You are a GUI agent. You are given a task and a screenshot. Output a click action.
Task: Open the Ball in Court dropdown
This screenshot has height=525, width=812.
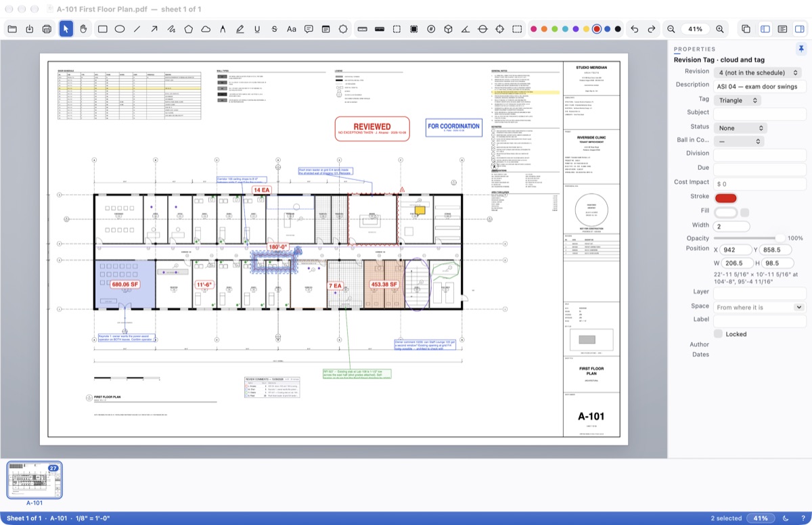click(739, 141)
